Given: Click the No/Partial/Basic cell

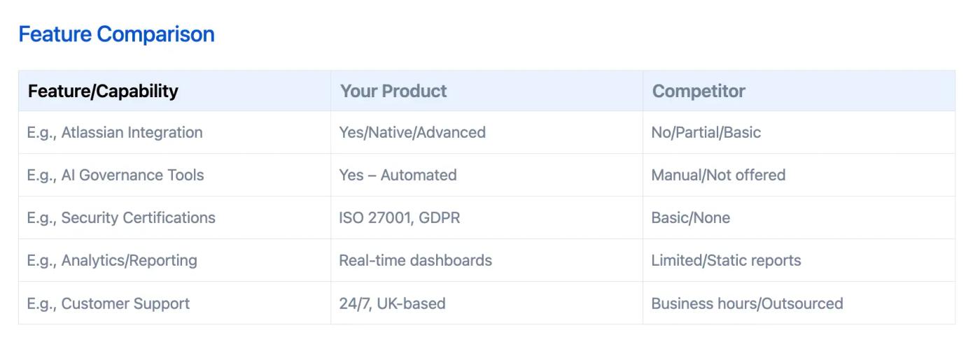Looking at the screenshot, I should pos(706,132).
